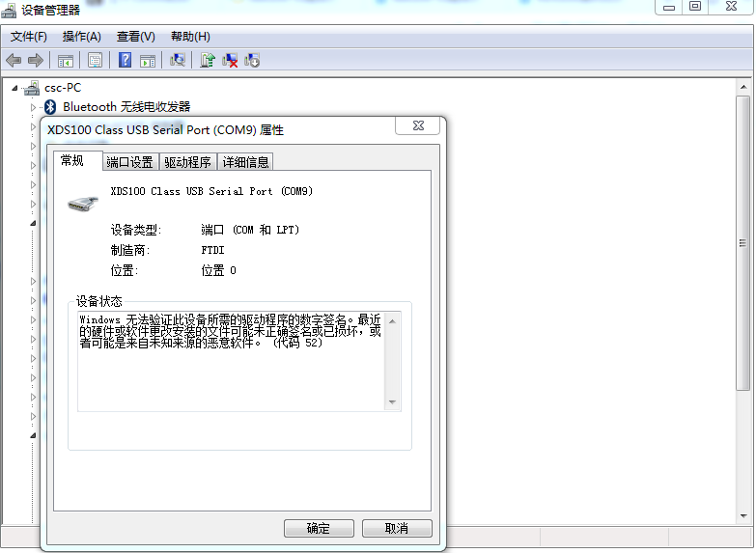Select the csc-PC tree item
The width and height of the screenshot is (756, 553).
point(63,88)
